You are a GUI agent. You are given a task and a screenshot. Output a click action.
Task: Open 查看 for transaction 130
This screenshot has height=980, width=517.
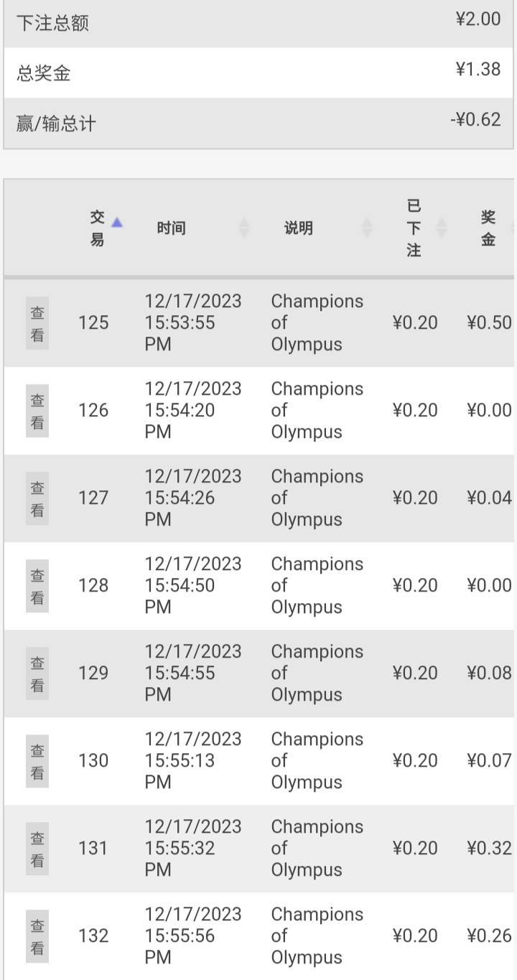click(x=37, y=761)
